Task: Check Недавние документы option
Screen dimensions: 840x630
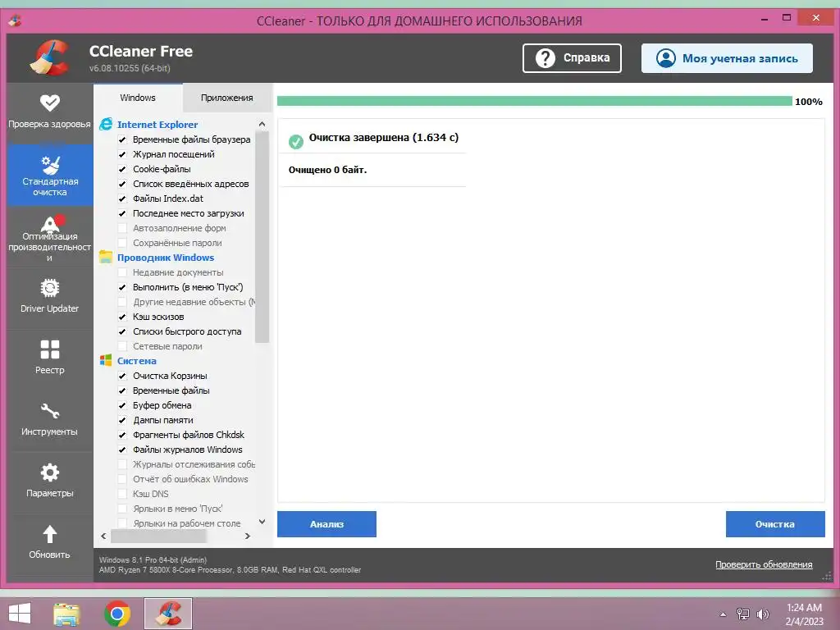Action: 122,272
